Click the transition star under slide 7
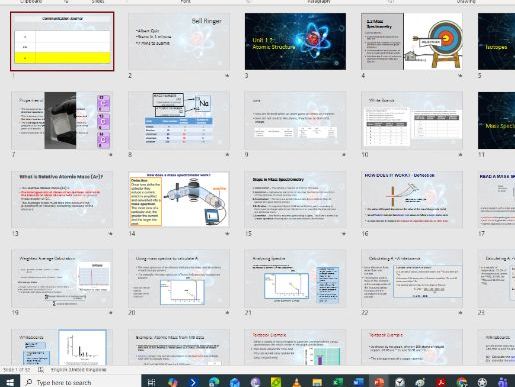515x387 pixels. (111, 155)
